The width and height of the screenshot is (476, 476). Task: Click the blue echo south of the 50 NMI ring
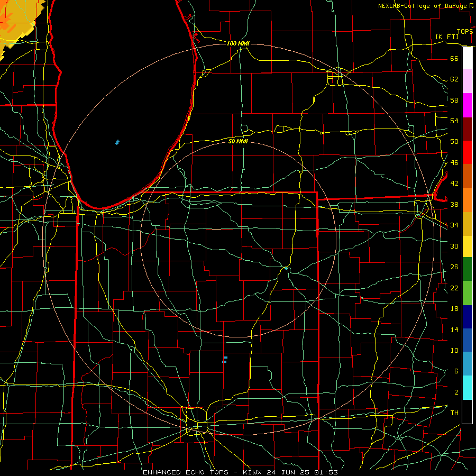225,360
